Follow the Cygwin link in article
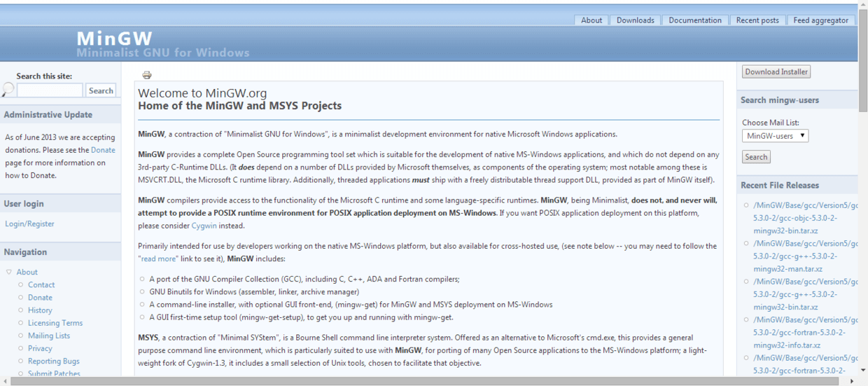Screen dimensions: 868x386 click(x=204, y=226)
